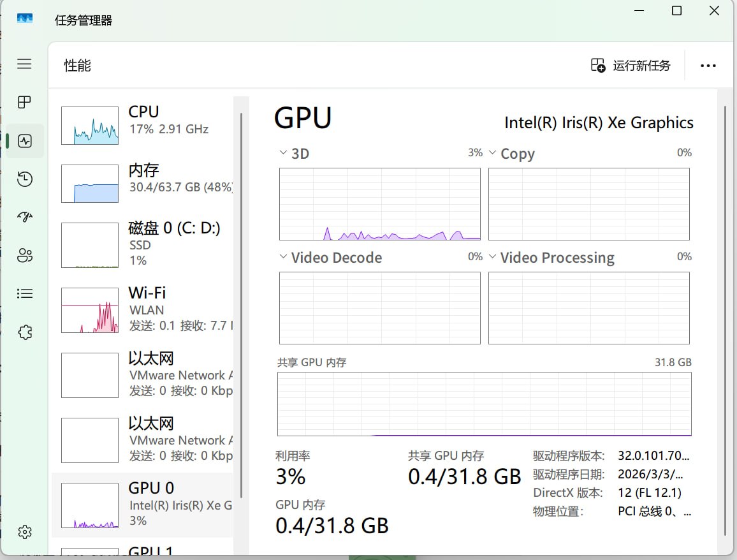Click the Task Manager app icon
The width and height of the screenshot is (737, 560).
[24, 18]
